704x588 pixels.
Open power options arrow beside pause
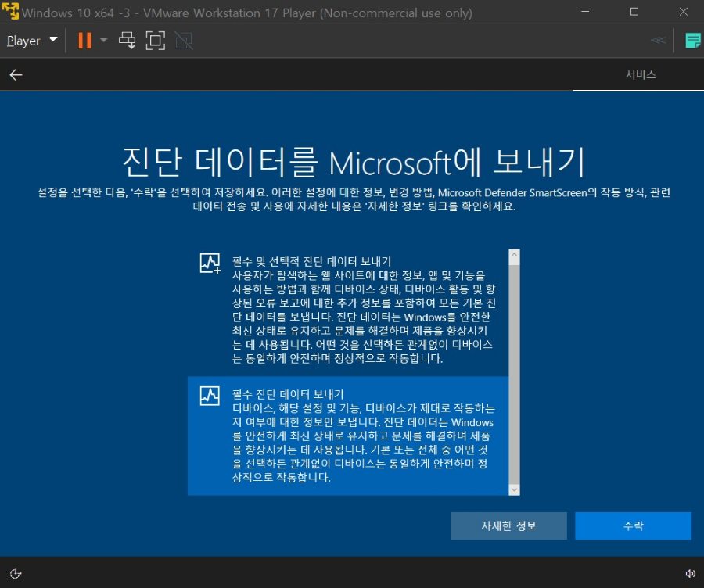104,40
